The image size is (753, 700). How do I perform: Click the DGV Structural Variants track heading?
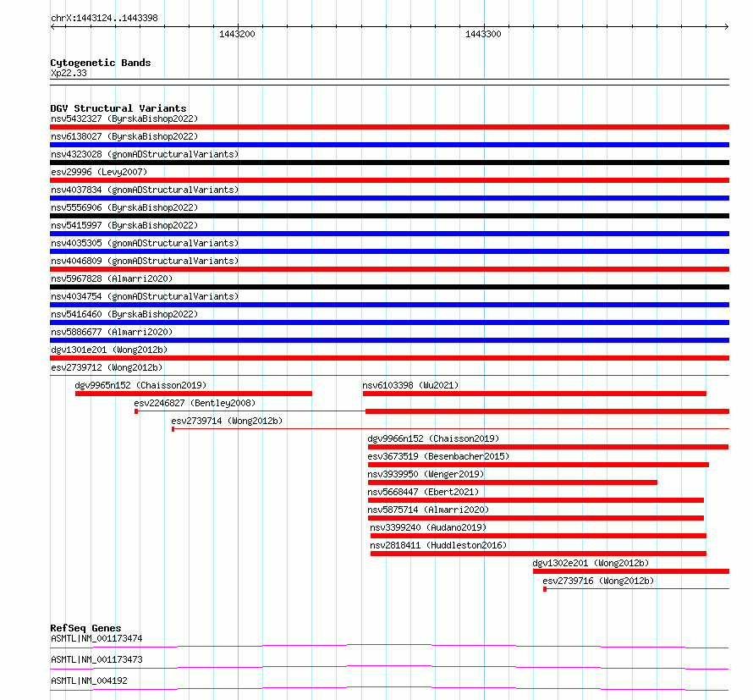point(118,108)
